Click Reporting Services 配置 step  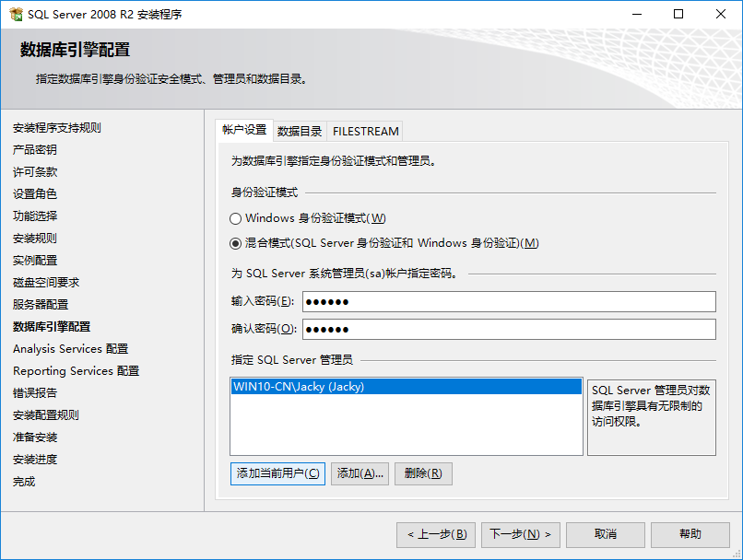(x=77, y=371)
